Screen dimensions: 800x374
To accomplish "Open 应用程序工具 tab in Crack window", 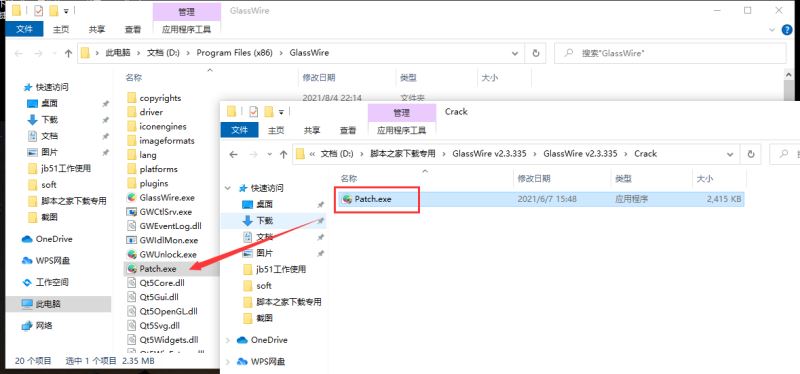I will pyautogui.click(x=402, y=130).
